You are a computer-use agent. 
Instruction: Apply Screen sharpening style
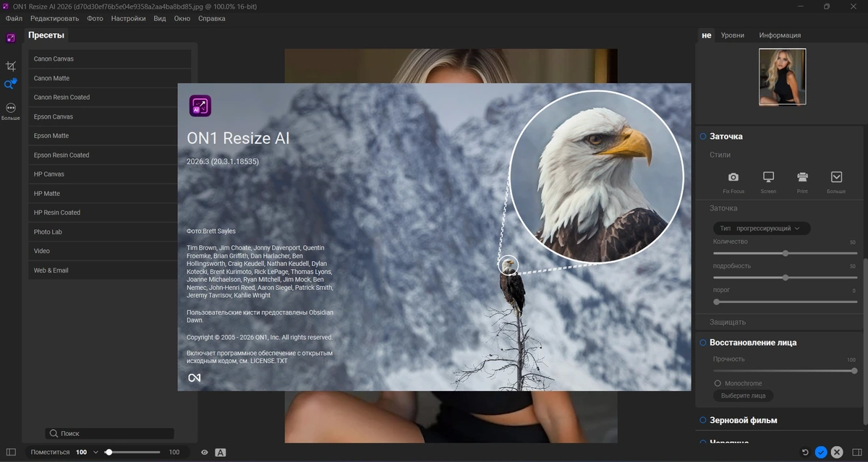768,182
